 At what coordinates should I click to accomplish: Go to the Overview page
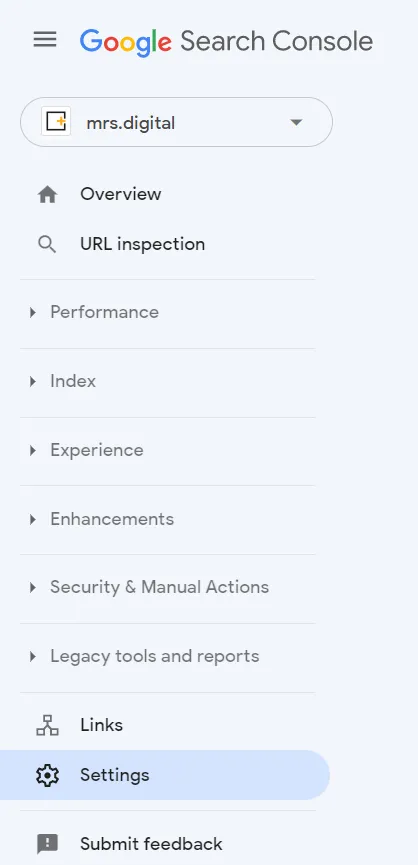point(121,194)
